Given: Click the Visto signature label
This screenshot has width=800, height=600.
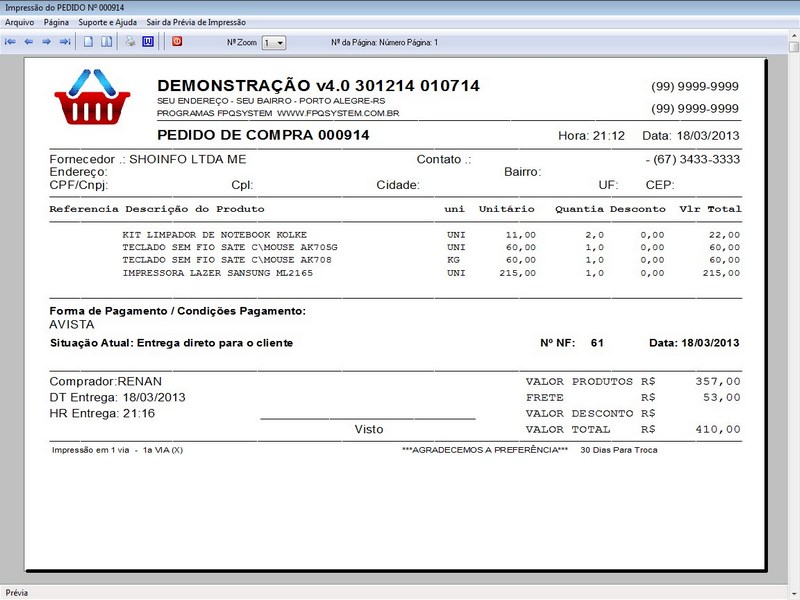Looking at the screenshot, I should (x=369, y=429).
